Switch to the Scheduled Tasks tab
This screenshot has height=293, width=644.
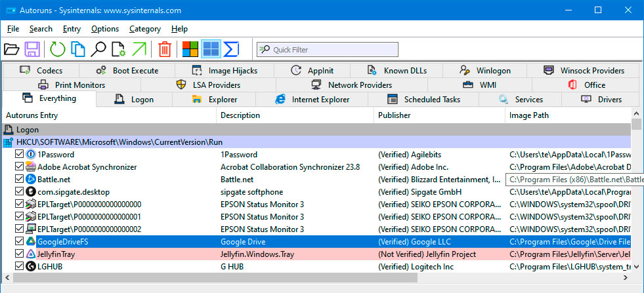click(423, 100)
